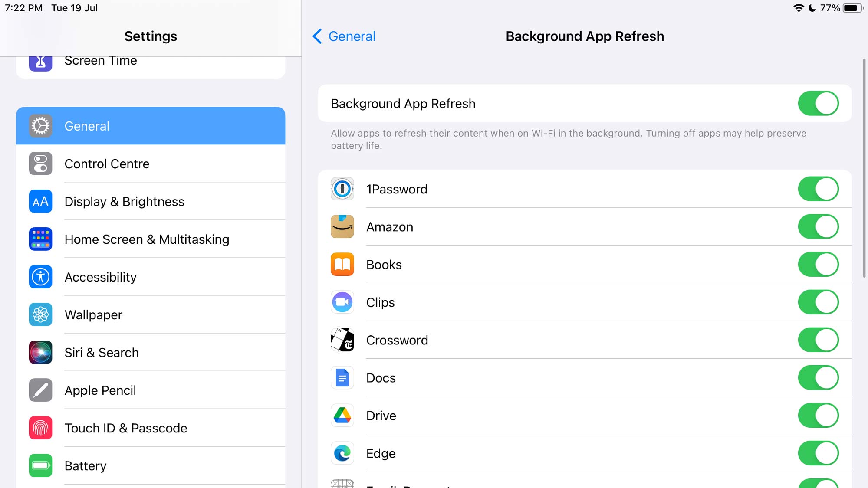Screen dimensions: 868x488
Task: Tap the Wallpaper flower icon
Action: click(x=40, y=314)
